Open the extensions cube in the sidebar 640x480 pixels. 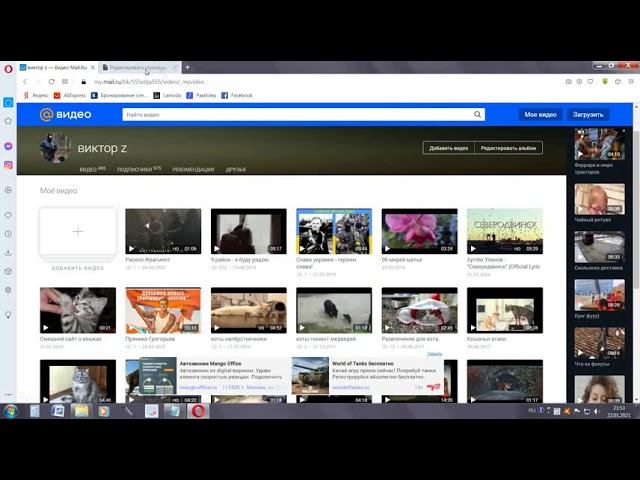coord(8,271)
